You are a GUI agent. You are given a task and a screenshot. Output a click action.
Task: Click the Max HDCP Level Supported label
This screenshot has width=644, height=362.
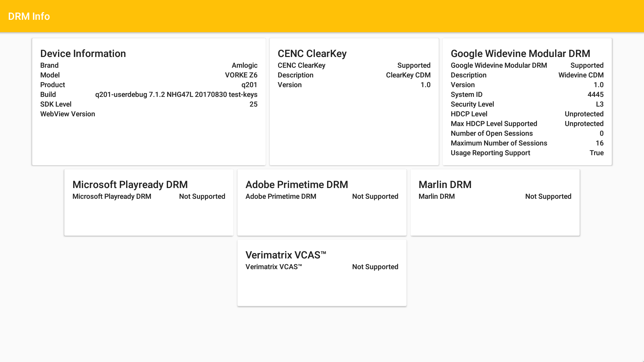click(494, 124)
